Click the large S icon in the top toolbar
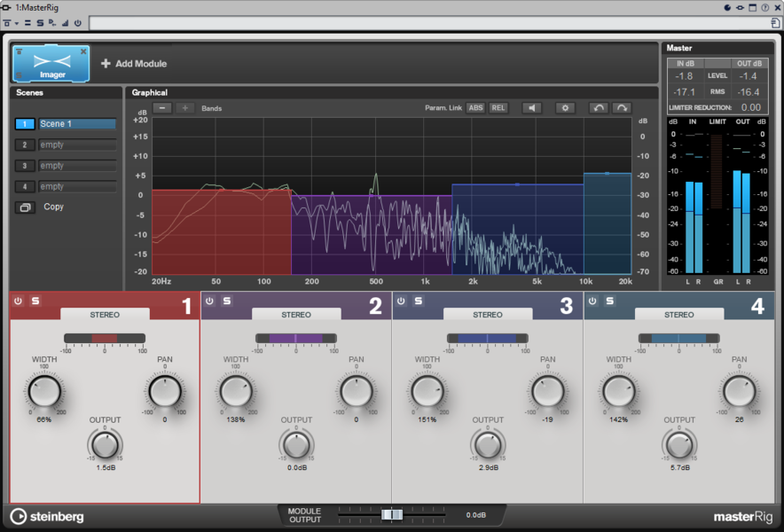 click(x=40, y=23)
